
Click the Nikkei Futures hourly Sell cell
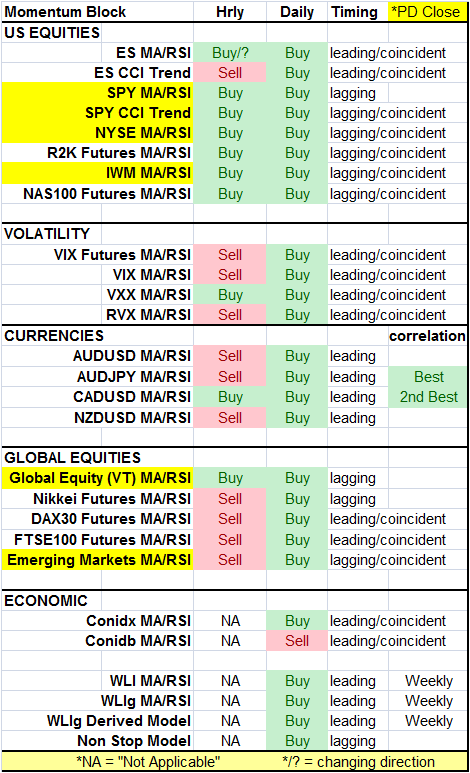[x=230, y=498]
